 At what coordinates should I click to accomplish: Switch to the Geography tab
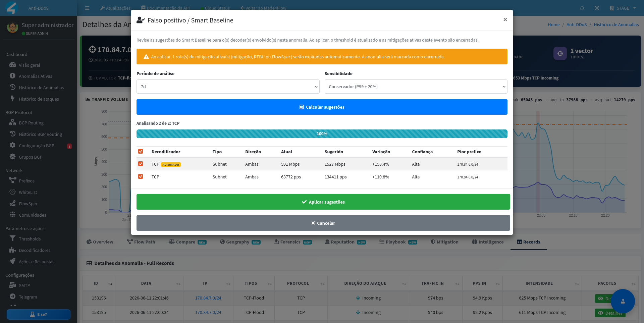coord(240,242)
